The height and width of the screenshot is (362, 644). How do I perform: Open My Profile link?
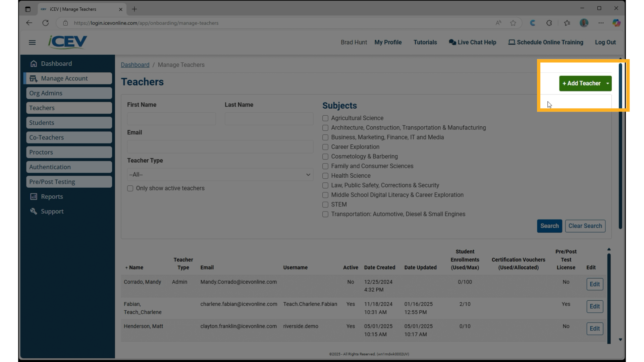[388, 42]
